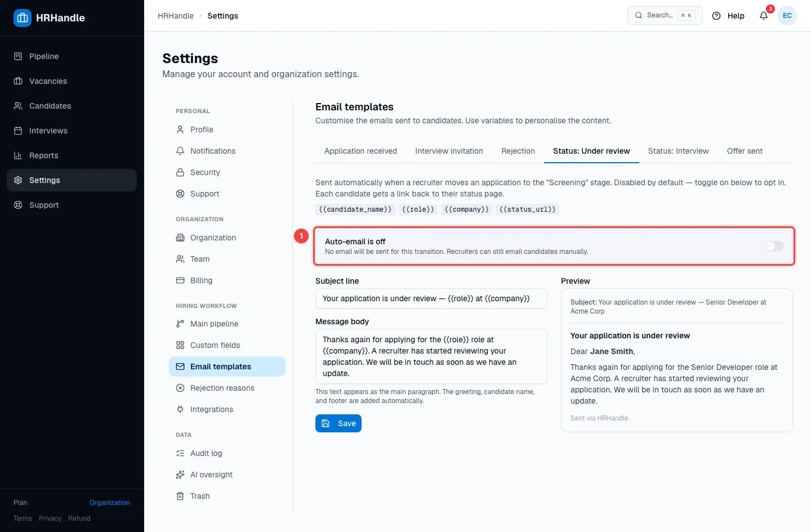811x532 pixels.
Task: Click the Rejection reasons circle-x icon
Action: tap(180, 388)
